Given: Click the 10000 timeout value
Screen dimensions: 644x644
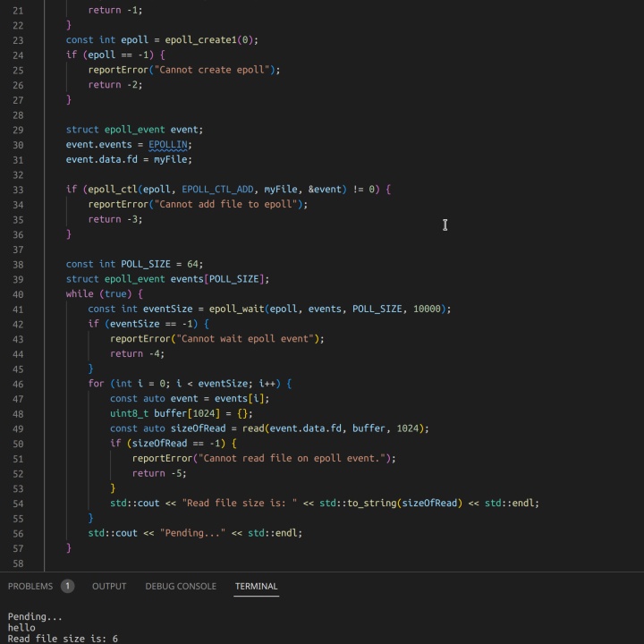Looking at the screenshot, I should click(x=427, y=309).
